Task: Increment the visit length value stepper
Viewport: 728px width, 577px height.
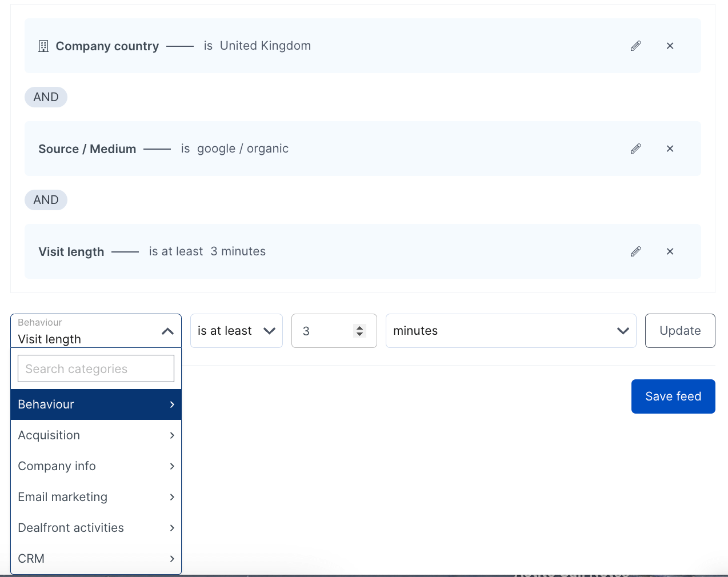Action: (x=360, y=327)
